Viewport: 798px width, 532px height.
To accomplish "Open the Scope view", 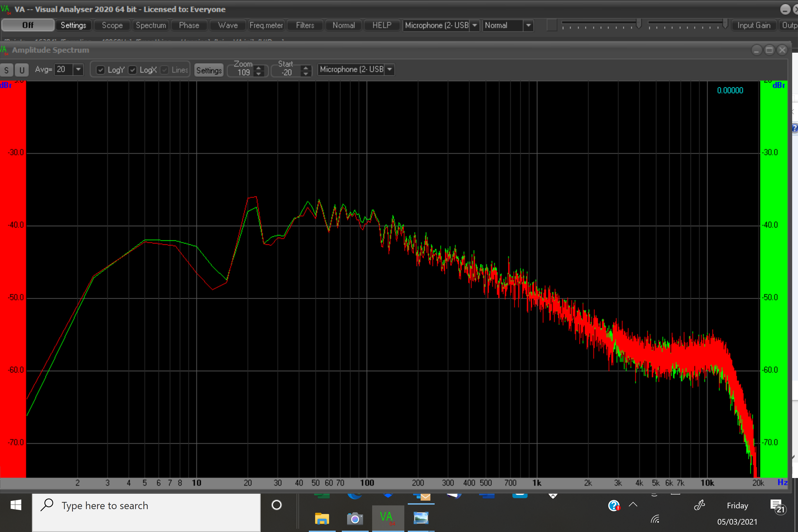I will point(112,25).
